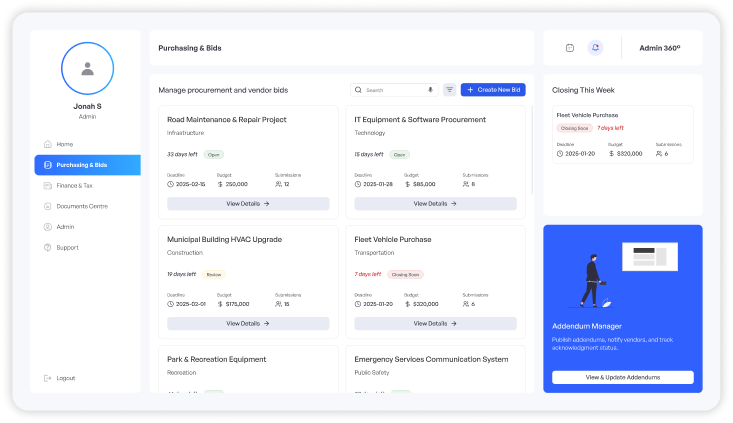This screenshot has width=733, height=423.
Task: Click Closing Soon badge in Closing This Week
Action: [x=575, y=128]
